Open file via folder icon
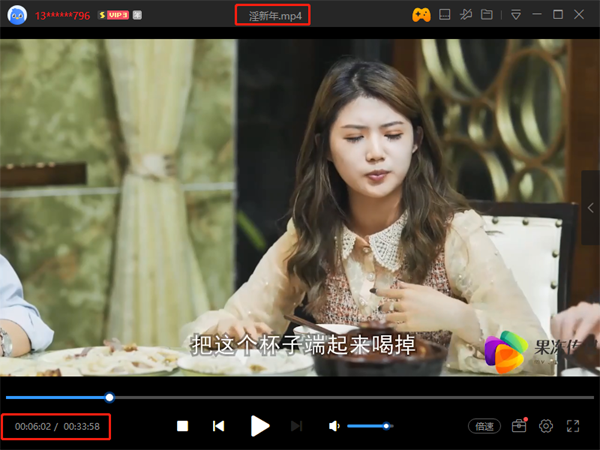This screenshot has height=450, width=600. click(487, 15)
